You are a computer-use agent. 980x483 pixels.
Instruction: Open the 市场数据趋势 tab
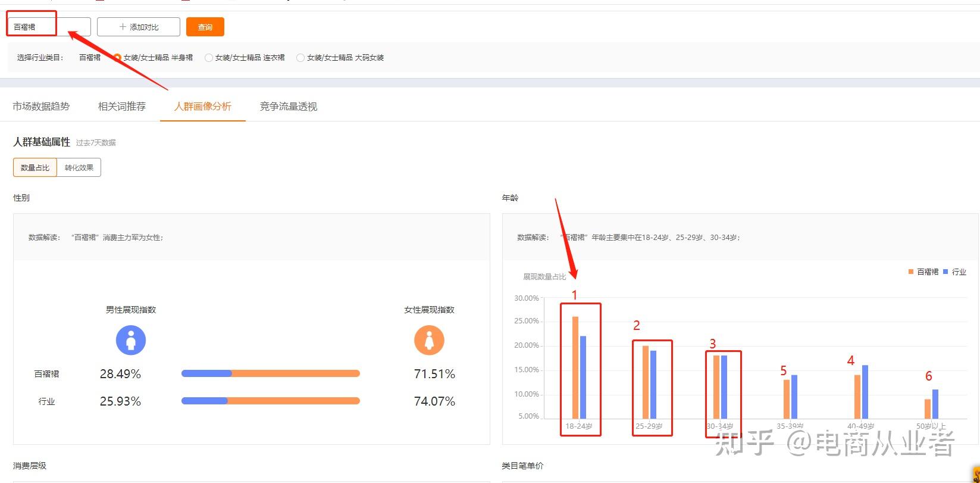(41, 107)
